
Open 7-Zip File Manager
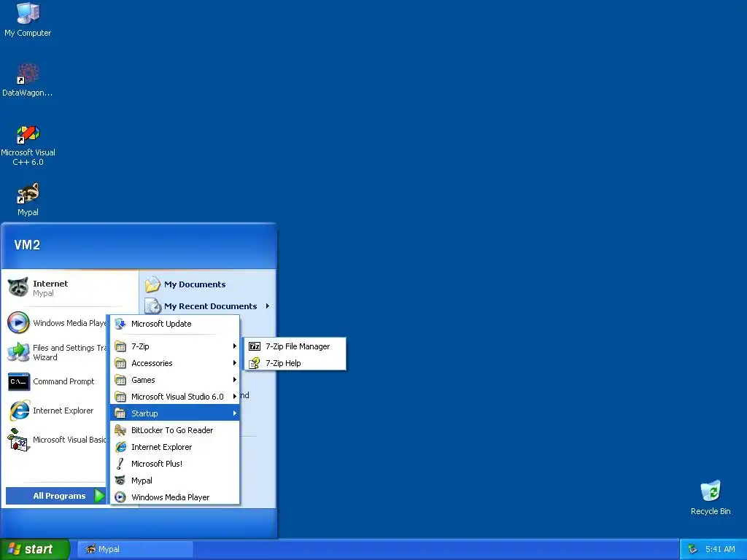[295, 346]
